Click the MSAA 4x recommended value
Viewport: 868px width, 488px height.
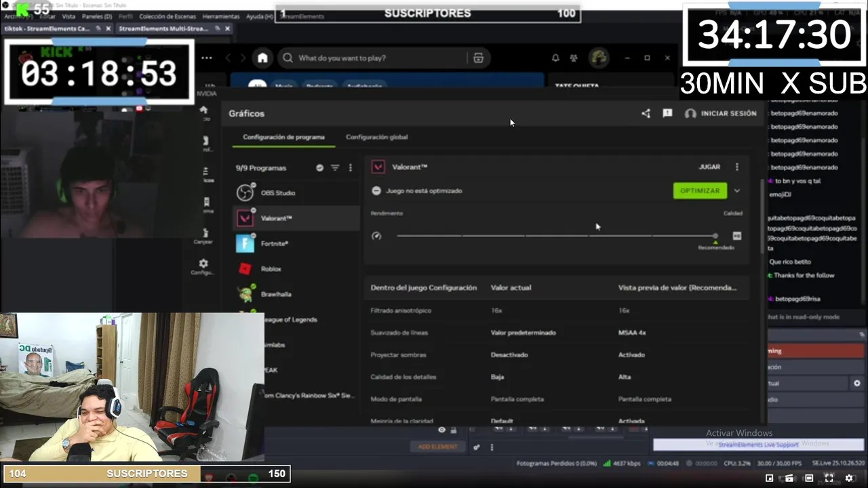632,333
